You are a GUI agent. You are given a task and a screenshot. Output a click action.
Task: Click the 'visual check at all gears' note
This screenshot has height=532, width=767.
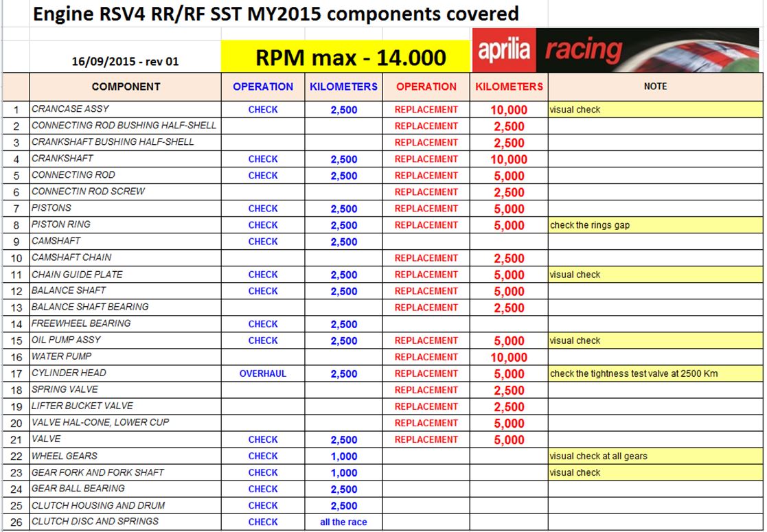click(x=655, y=456)
